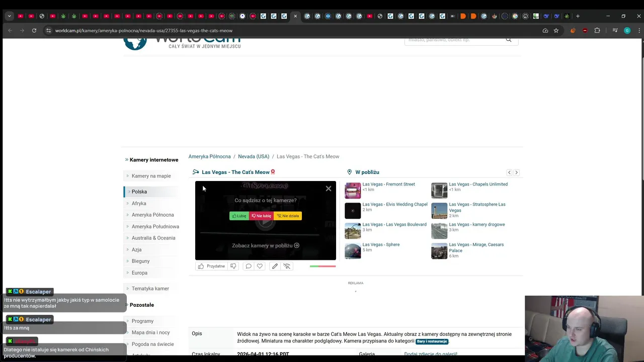The image size is (644, 362).
Task: Click the green-red rating bar
Action: pos(323,266)
